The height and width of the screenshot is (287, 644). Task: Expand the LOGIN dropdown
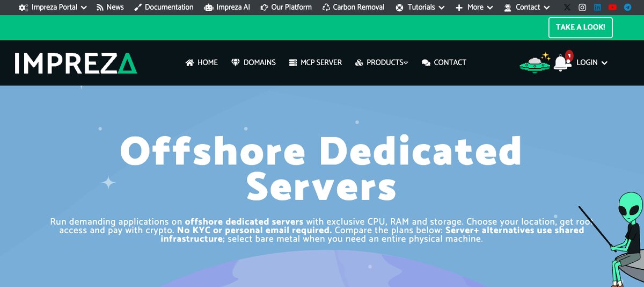604,63
